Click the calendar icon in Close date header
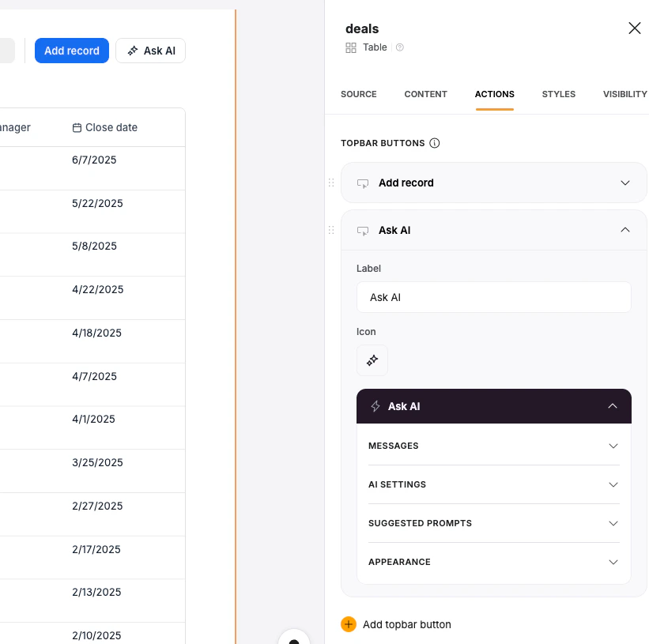 pyautogui.click(x=77, y=128)
